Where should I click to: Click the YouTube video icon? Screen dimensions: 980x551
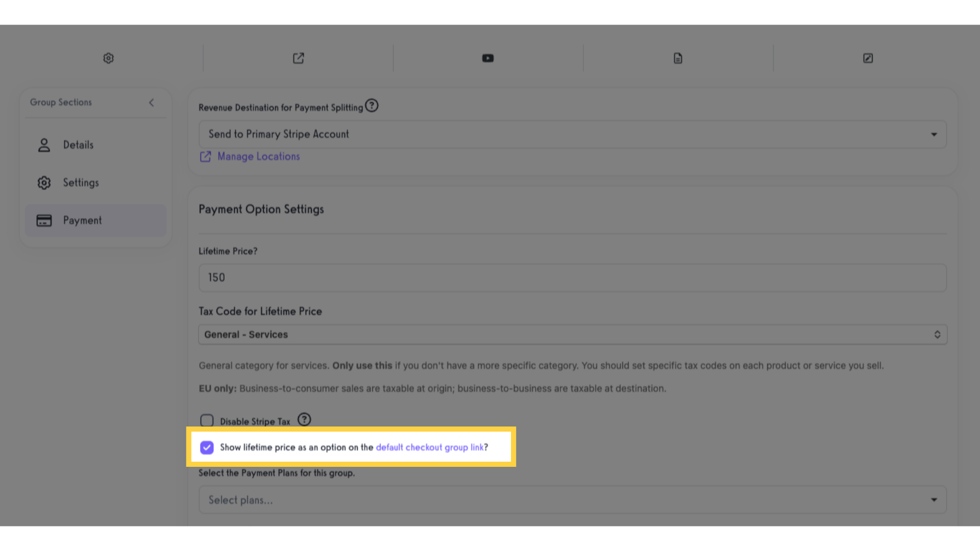(x=488, y=58)
